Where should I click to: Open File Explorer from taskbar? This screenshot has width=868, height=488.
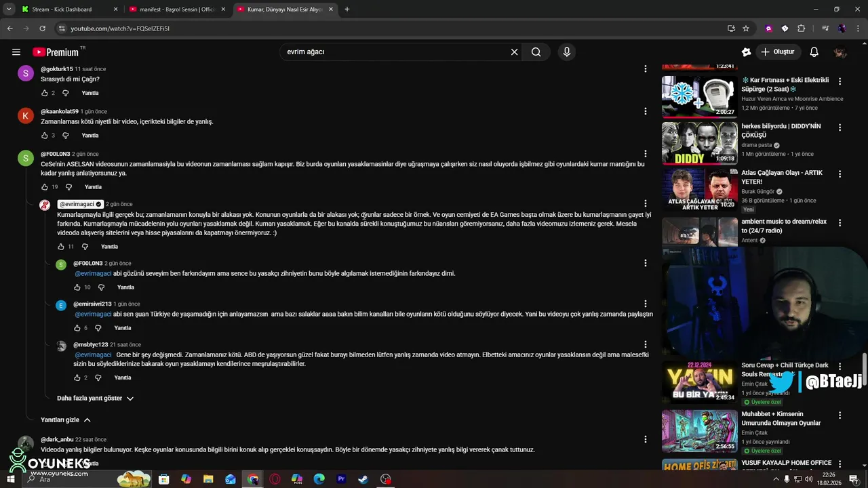pyautogui.click(x=208, y=479)
